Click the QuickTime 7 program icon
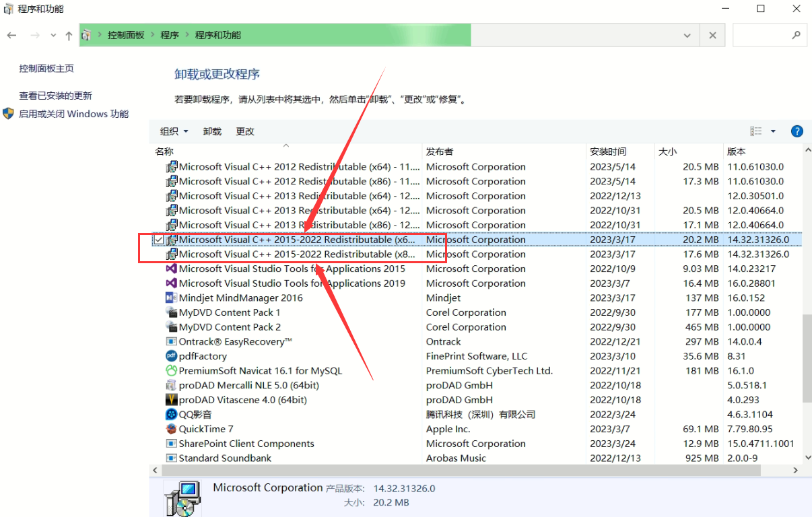Screen dimensions: 812x517 click(172, 429)
